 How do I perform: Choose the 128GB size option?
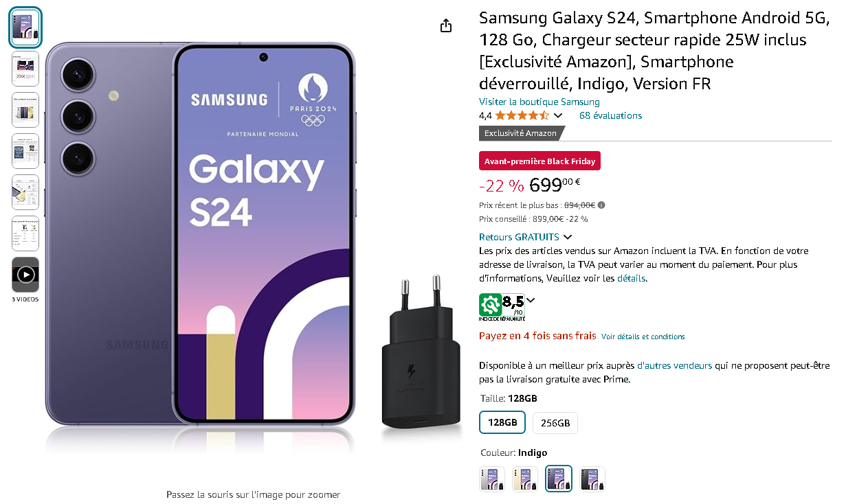[502, 422]
